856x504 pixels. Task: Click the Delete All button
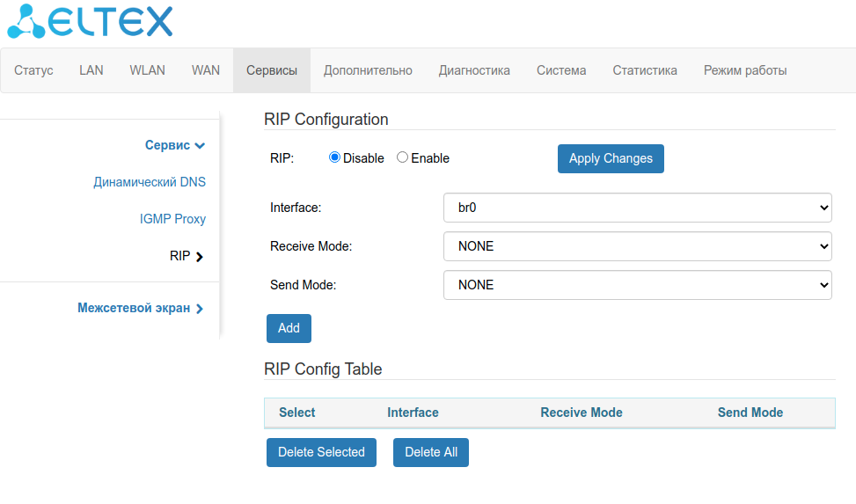click(x=431, y=452)
